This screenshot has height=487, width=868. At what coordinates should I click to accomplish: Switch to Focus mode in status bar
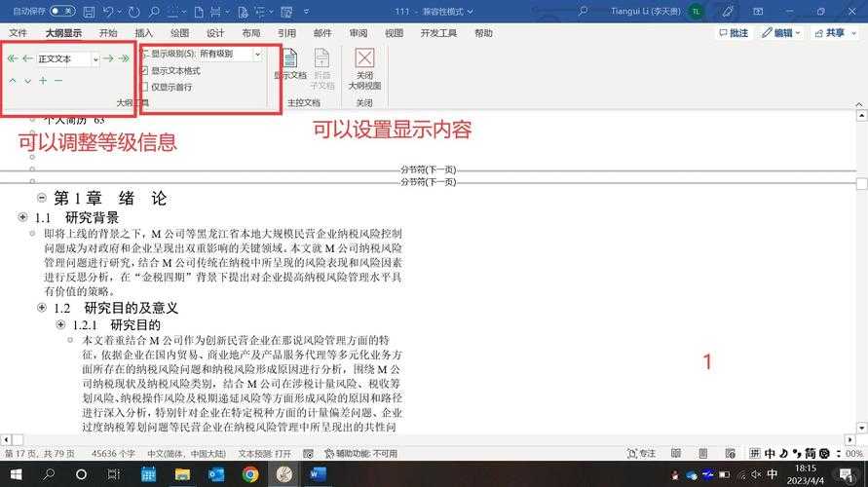point(641,454)
